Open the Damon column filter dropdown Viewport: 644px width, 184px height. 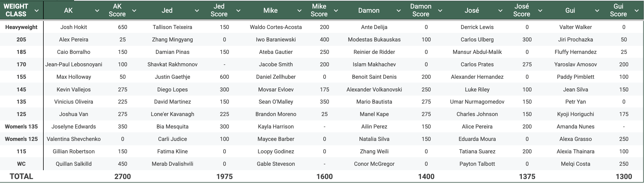click(x=399, y=10)
